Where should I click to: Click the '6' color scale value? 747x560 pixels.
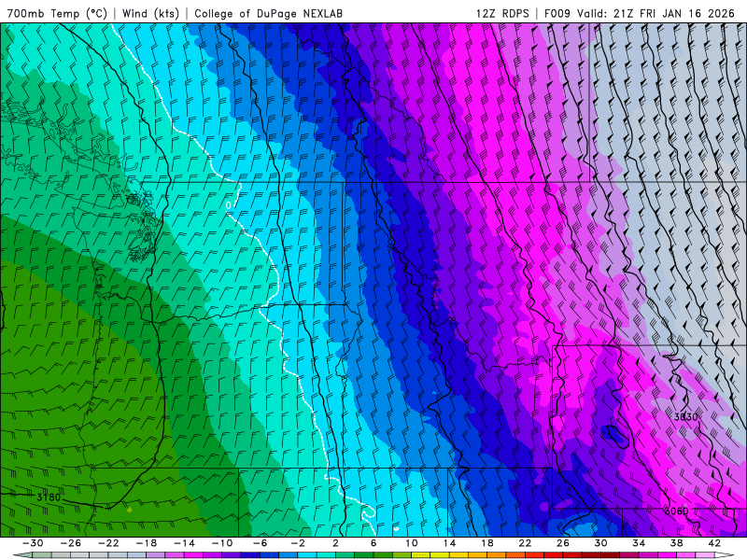(x=373, y=543)
